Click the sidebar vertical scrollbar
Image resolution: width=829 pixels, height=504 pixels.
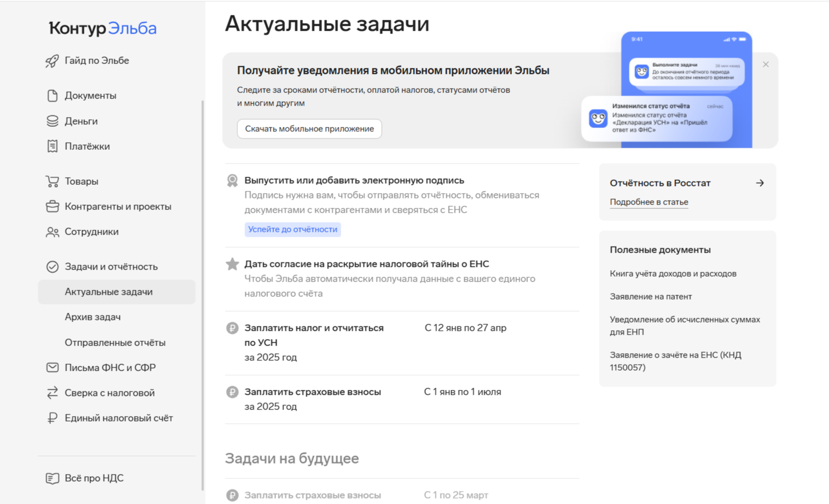coord(203,295)
